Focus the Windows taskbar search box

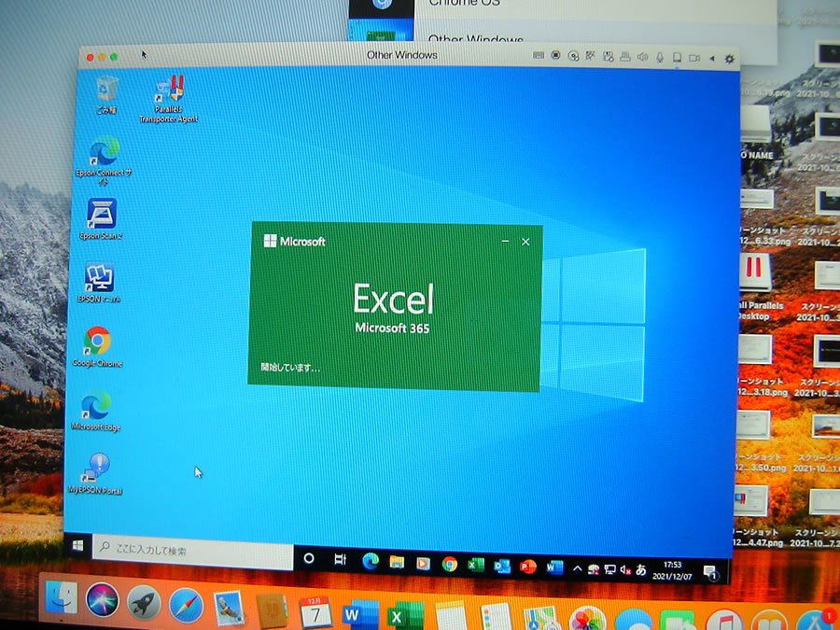[193, 550]
